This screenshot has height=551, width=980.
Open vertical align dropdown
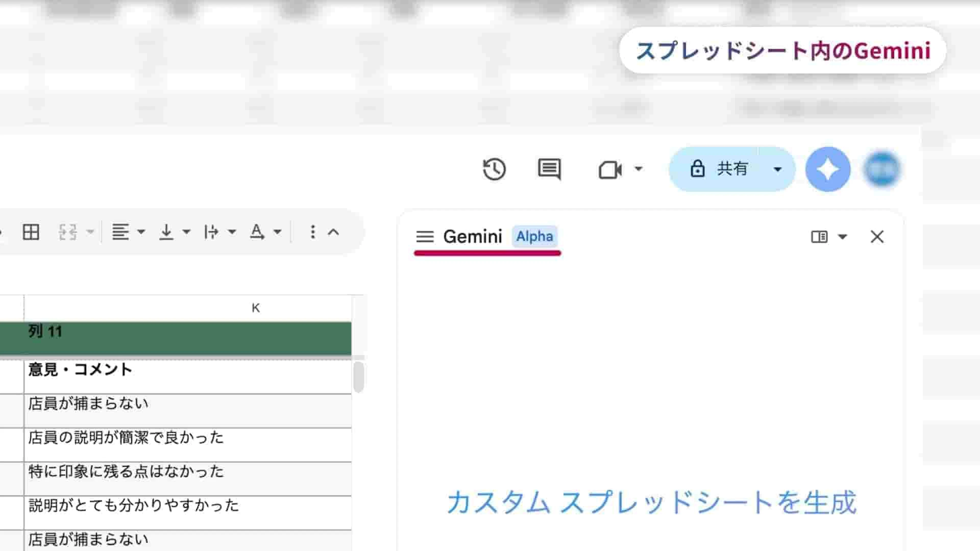click(x=186, y=232)
